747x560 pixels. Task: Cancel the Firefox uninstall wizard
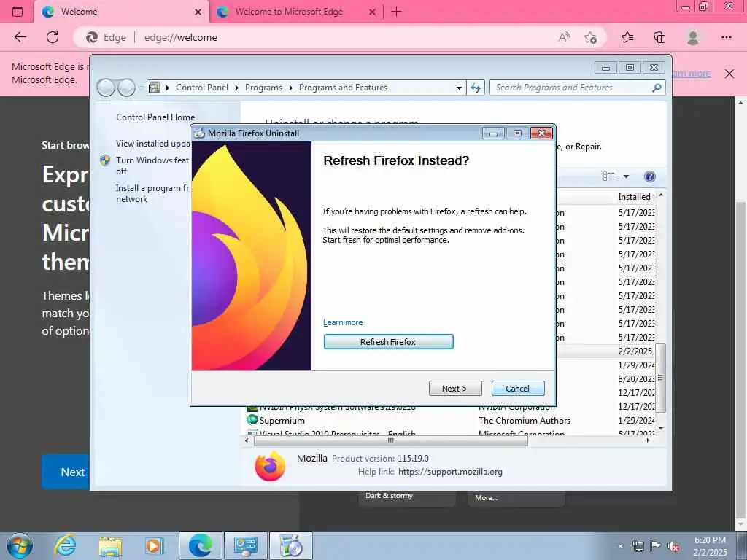518,388
